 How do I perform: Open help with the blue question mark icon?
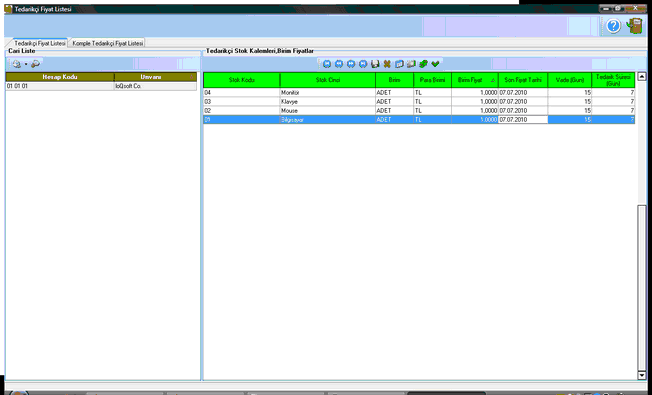(613, 26)
